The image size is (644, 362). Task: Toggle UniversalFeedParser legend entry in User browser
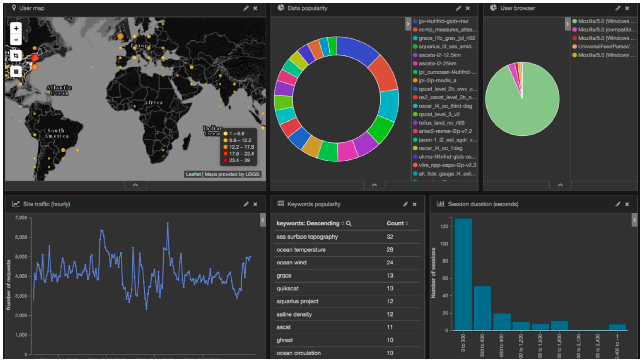pyautogui.click(x=606, y=47)
